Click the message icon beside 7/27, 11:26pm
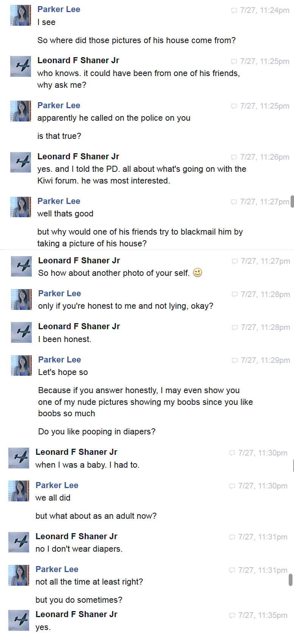The height and width of the screenshot is (644, 294). (x=234, y=157)
